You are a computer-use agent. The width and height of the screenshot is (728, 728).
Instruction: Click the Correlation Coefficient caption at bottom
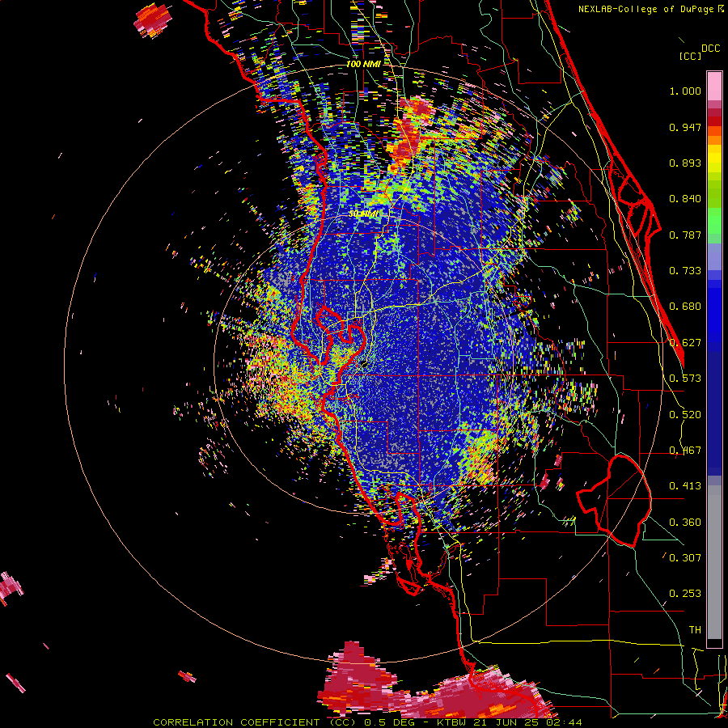point(366,722)
